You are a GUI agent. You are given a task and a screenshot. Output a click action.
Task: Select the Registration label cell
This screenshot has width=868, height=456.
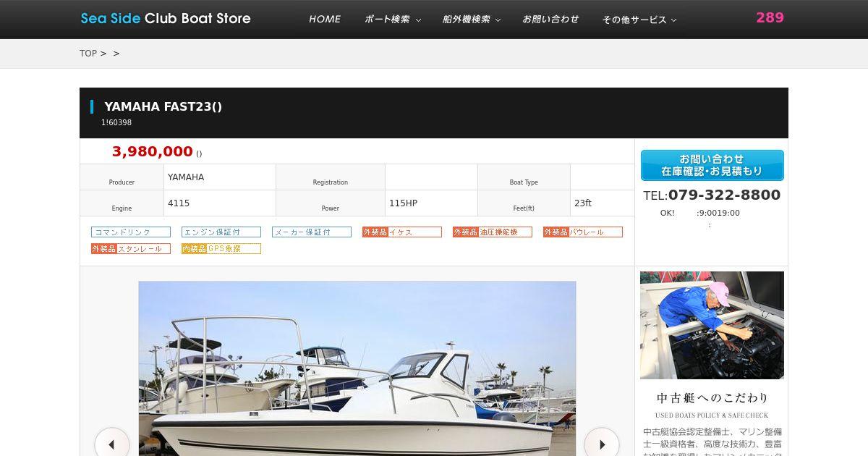tap(331, 177)
